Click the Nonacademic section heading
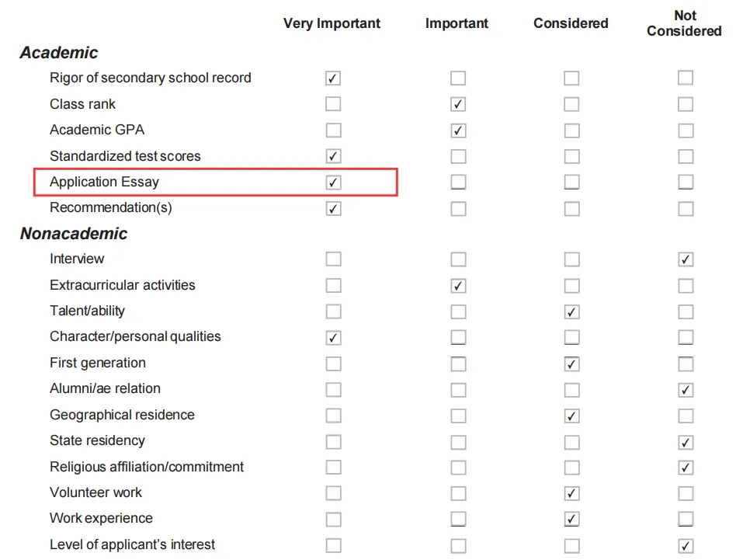 coord(74,233)
